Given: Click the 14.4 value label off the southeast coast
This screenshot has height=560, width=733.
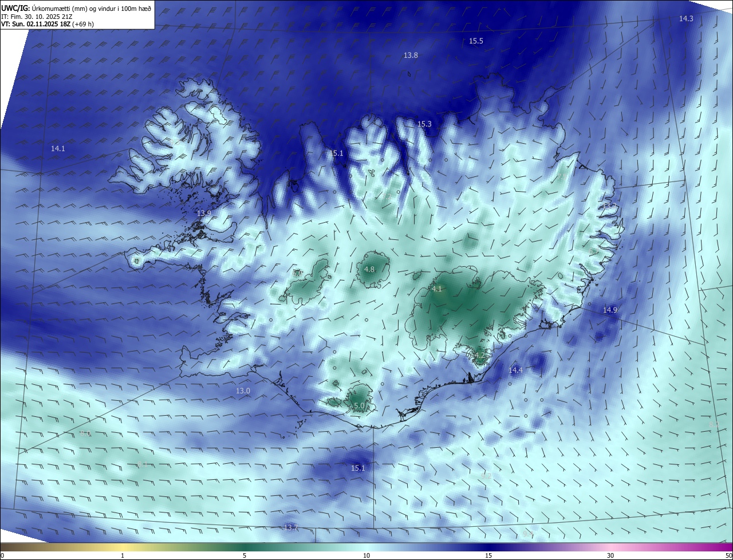Looking at the screenshot, I should tap(516, 370).
